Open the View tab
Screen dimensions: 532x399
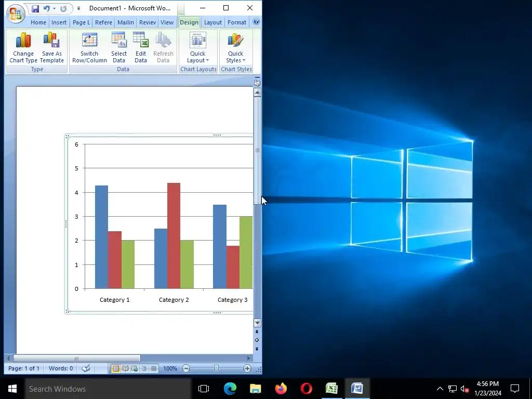(x=167, y=22)
